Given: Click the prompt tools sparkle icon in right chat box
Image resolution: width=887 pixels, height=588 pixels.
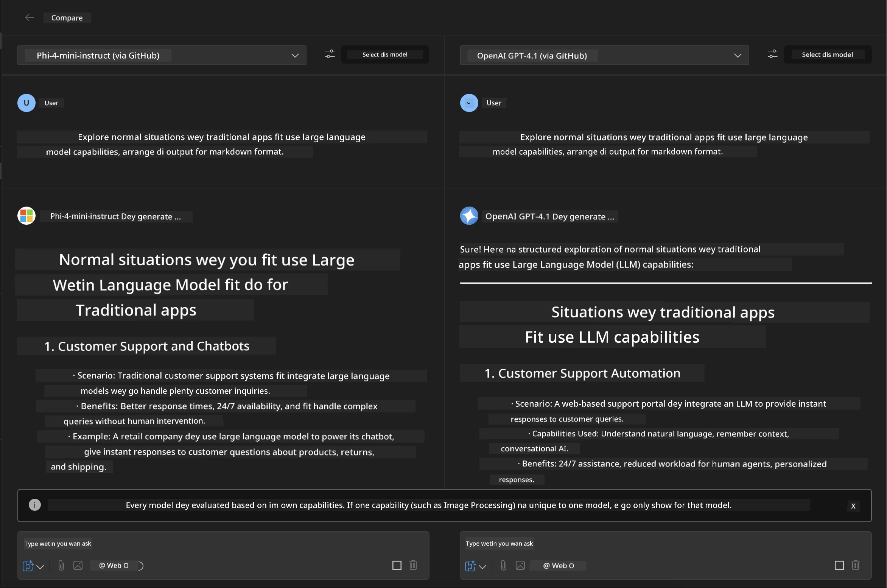Looking at the screenshot, I should click(x=470, y=566).
